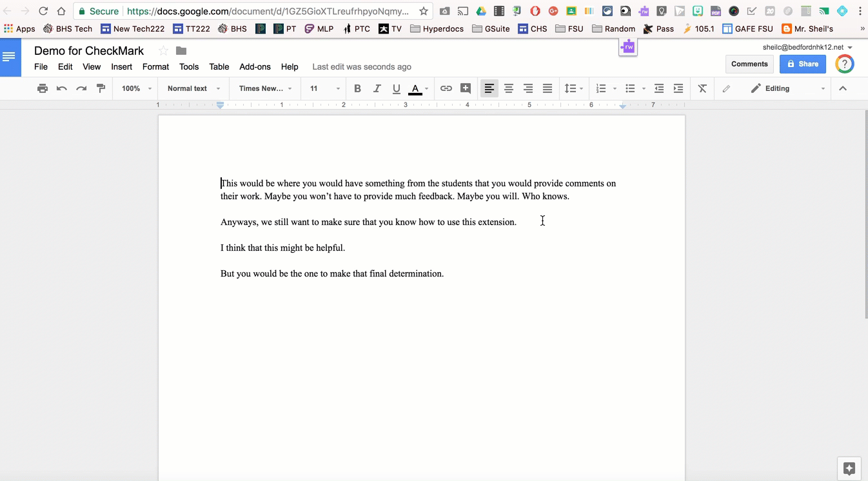
Task: Clear formatting with the Tx icon
Action: coord(702,88)
